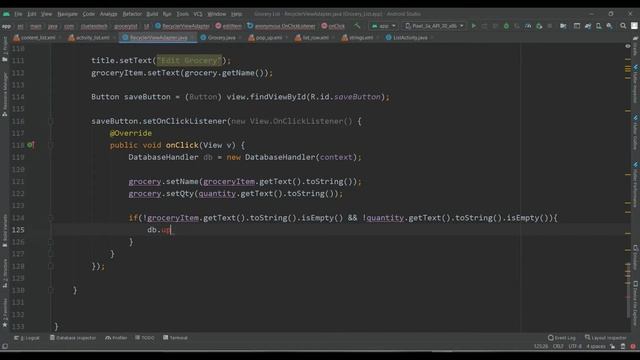This screenshot has height=360, width=640.
Task: Open the File menu
Action: click(18, 14)
